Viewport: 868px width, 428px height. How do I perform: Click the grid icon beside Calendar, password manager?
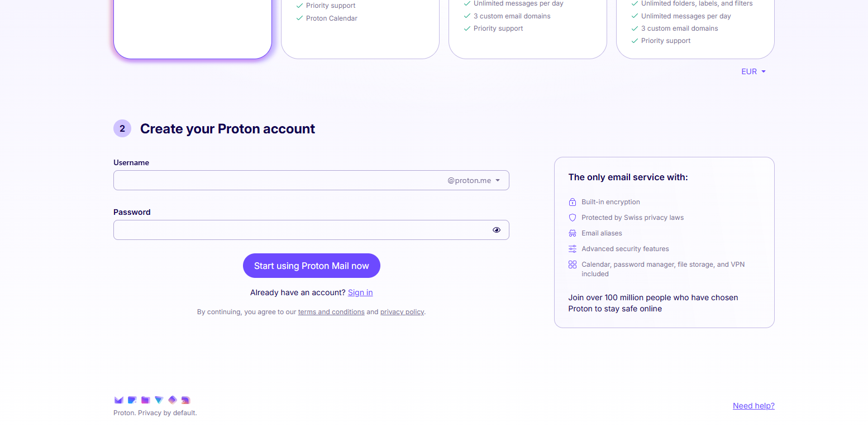[x=572, y=265]
